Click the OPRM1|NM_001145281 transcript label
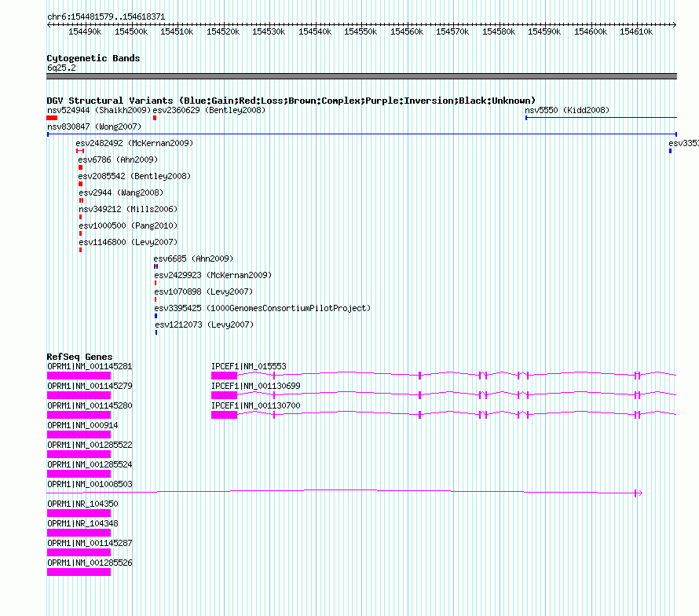Image resolution: width=699 pixels, height=616 pixels. [90, 367]
